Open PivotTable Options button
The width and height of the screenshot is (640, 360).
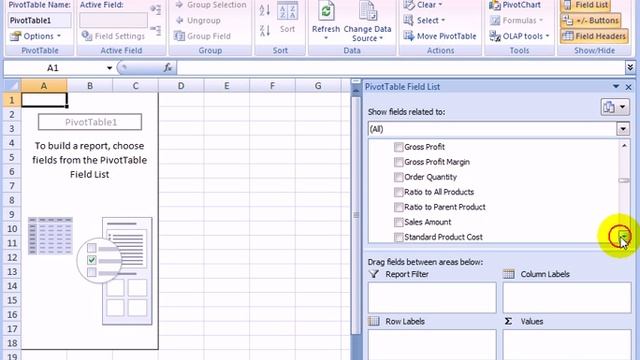point(36,36)
